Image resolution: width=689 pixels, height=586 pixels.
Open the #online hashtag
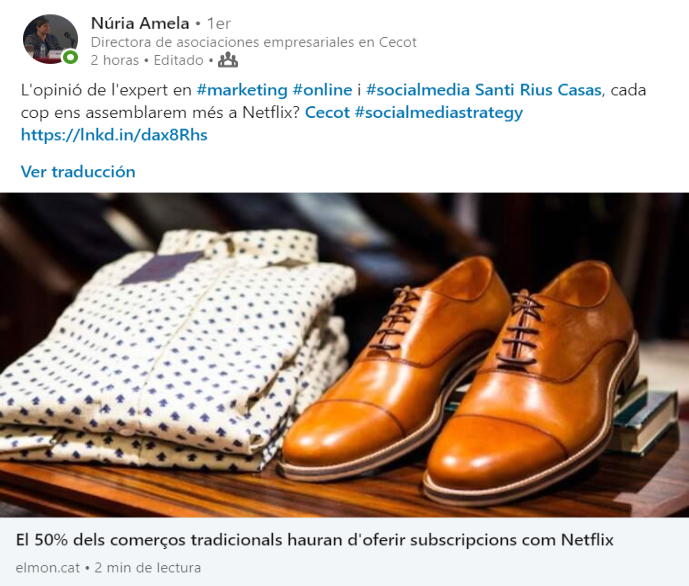coord(323,90)
